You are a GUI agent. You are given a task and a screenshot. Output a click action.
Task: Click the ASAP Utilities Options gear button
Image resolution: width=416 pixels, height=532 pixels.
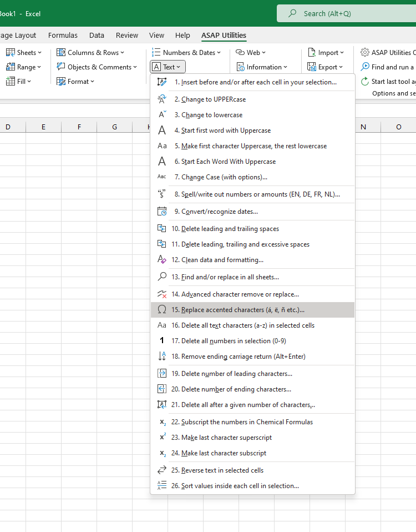click(x=388, y=53)
